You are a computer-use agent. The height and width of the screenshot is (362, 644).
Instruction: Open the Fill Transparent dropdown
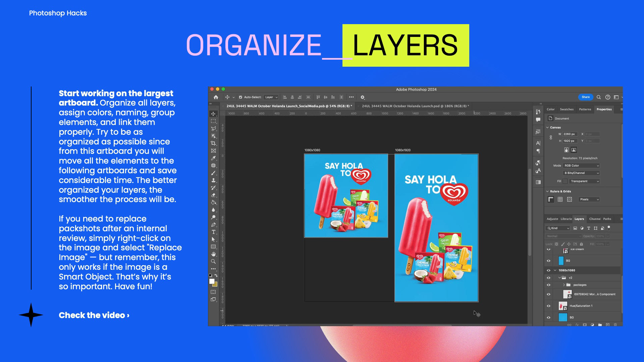584,181
